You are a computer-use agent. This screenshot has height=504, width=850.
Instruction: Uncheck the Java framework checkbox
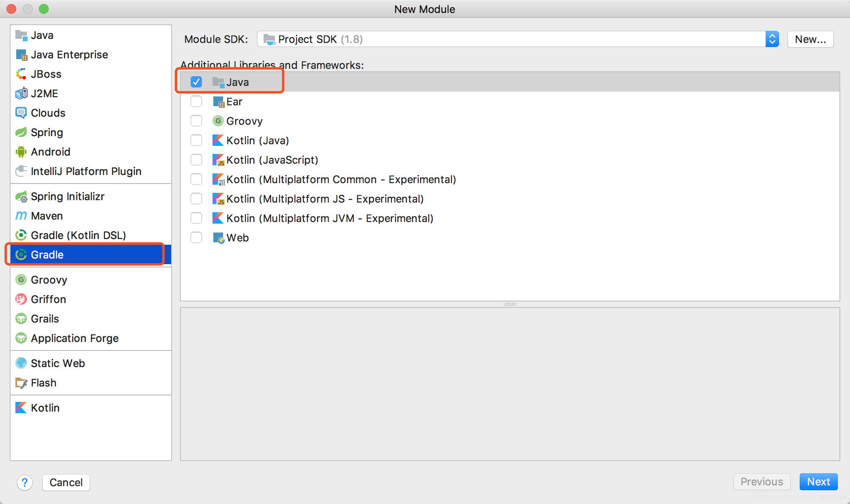pyautogui.click(x=196, y=82)
